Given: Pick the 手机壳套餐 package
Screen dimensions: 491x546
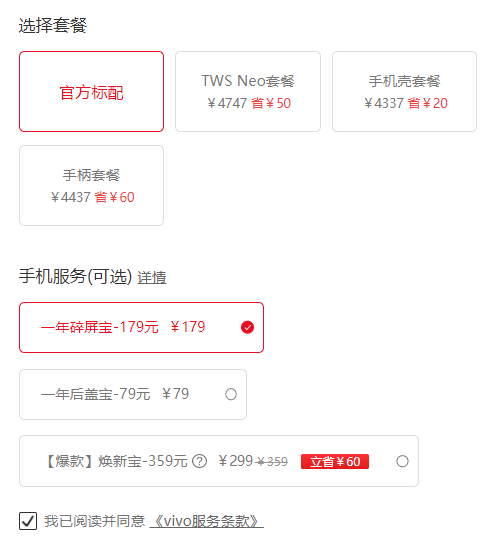Looking at the screenshot, I should click(404, 92).
